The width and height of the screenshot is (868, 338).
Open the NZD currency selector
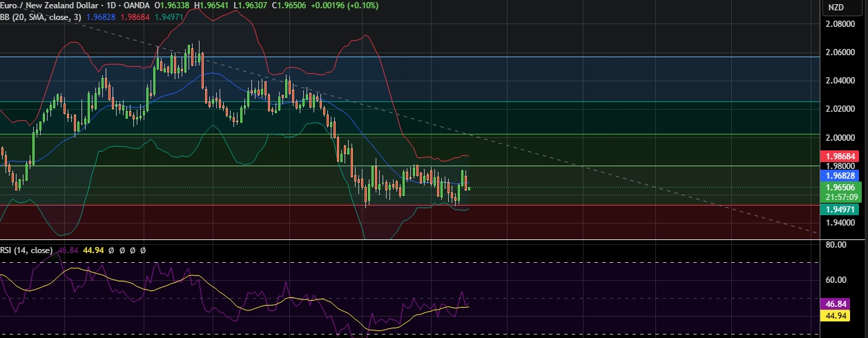click(836, 8)
